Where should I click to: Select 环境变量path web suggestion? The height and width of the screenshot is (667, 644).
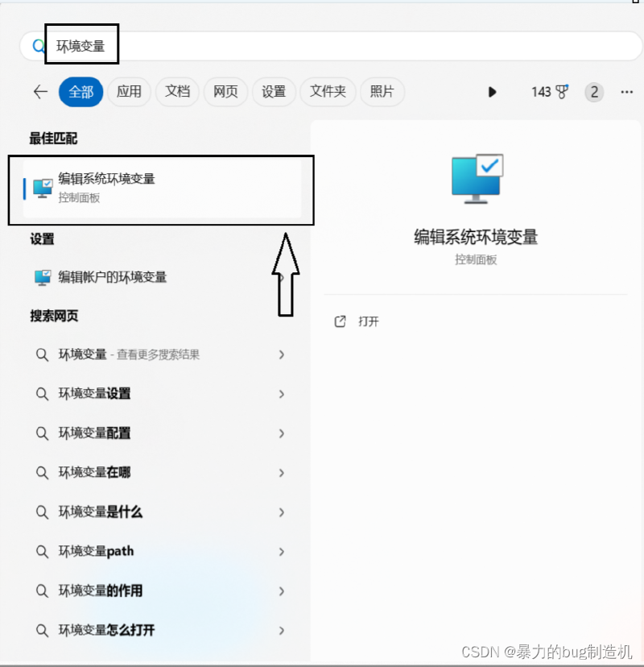pyautogui.click(x=162, y=552)
